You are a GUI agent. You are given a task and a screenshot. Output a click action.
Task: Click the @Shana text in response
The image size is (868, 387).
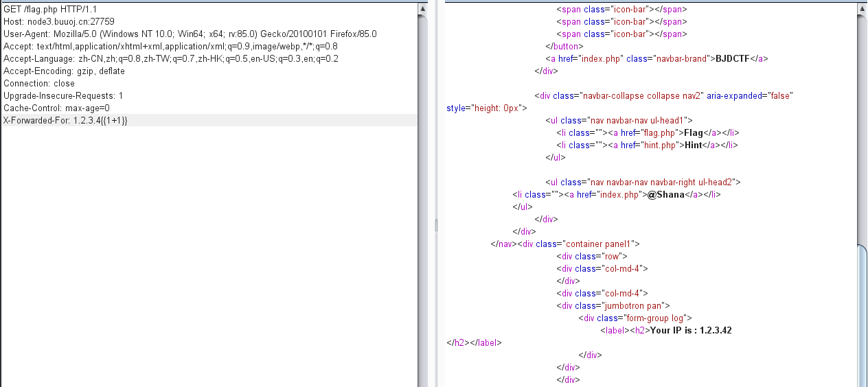(665, 194)
